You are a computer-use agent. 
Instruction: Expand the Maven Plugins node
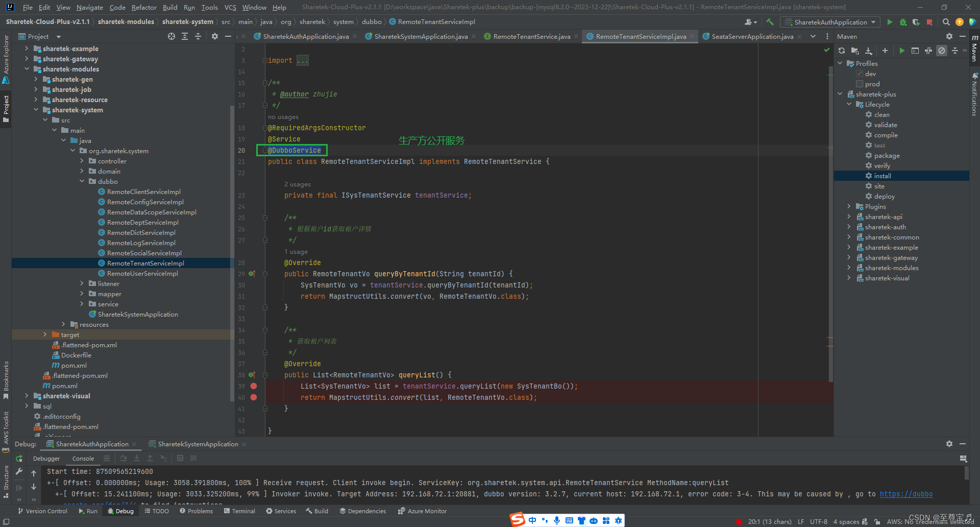tap(849, 206)
